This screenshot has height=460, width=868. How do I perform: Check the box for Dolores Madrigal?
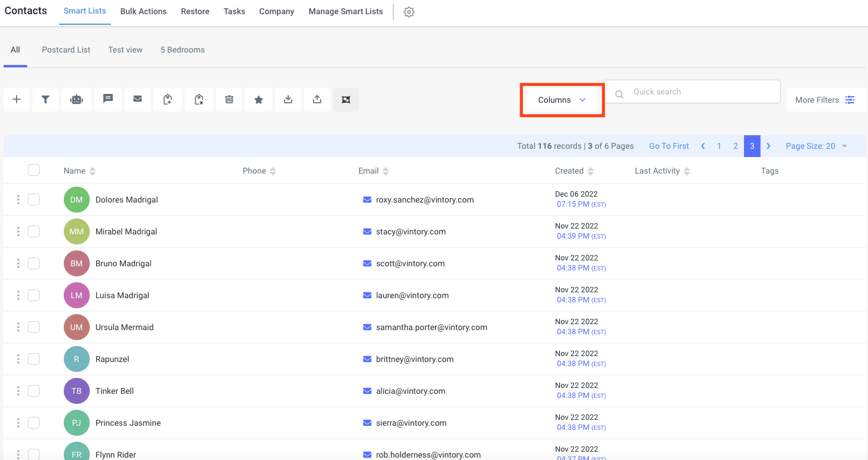34,200
